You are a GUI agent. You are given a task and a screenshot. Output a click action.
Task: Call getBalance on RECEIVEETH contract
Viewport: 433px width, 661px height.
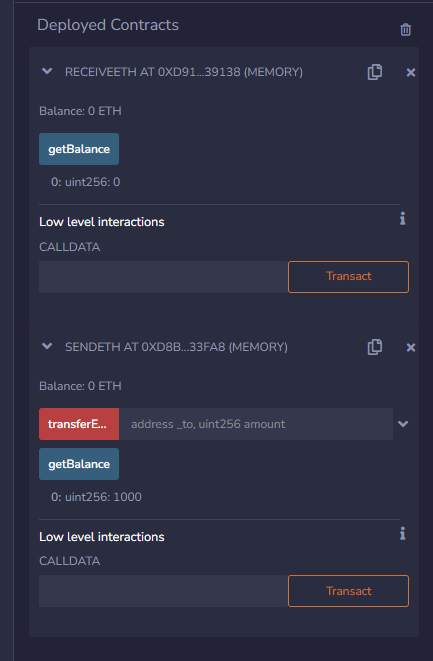click(x=79, y=149)
